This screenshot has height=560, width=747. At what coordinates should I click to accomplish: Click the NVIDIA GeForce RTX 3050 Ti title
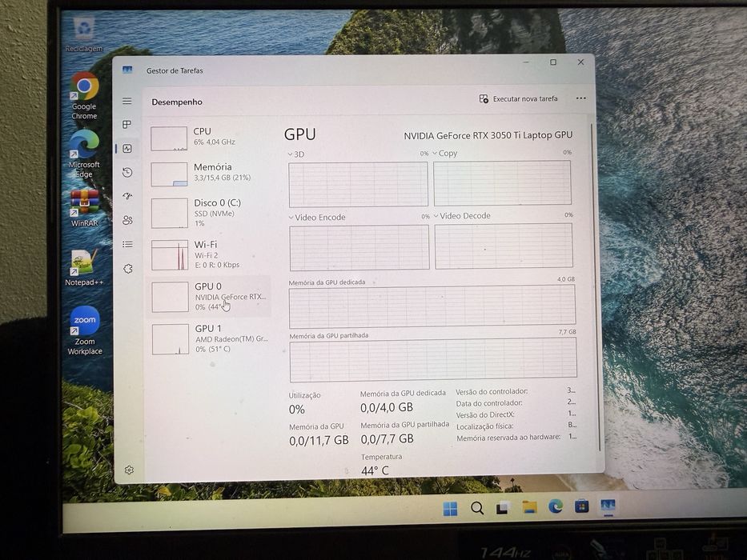[488, 135]
